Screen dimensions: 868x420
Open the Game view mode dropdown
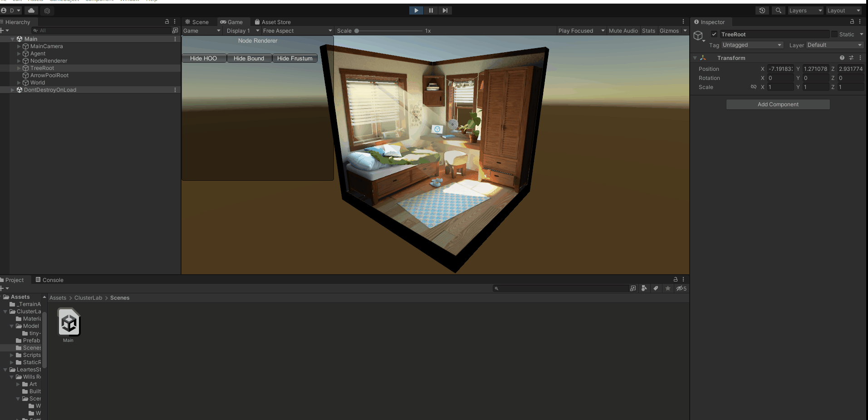point(202,31)
